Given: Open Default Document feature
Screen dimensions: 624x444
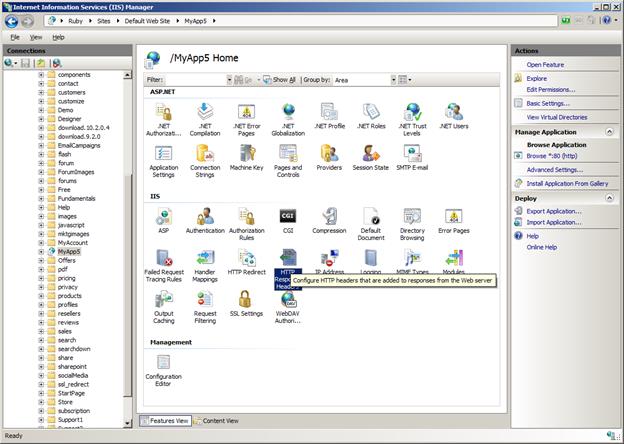Looking at the screenshot, I should coord(371,224).
